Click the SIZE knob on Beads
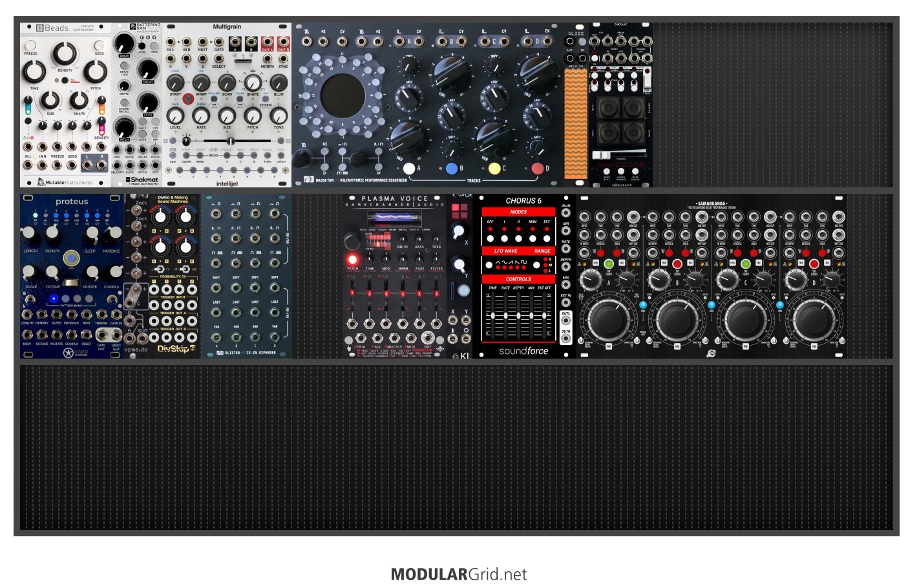The image size is (919, 588). [x=50, y=101]
